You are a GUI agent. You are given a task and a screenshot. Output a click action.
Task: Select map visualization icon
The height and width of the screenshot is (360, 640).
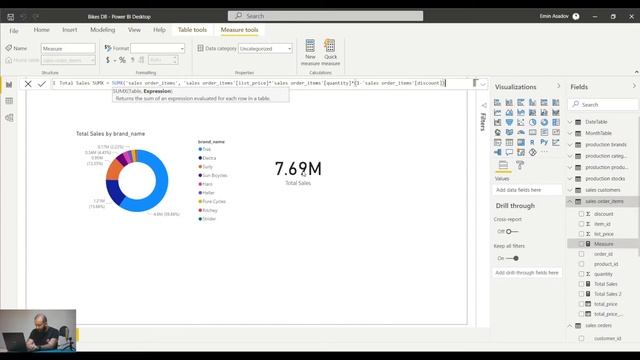[498, 132]
